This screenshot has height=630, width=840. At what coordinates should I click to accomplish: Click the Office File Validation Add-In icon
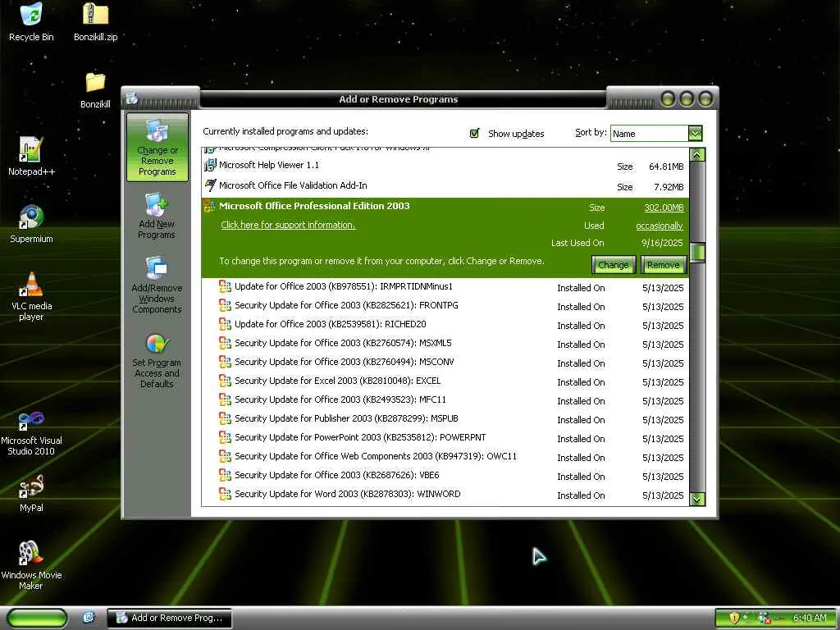pos(211,185)
